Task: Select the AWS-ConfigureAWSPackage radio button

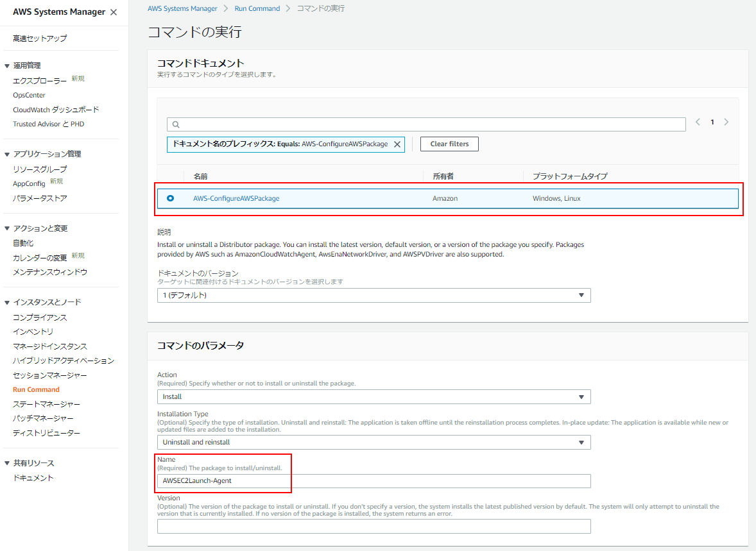Action: pyautogui.click(x=170, y=198)
